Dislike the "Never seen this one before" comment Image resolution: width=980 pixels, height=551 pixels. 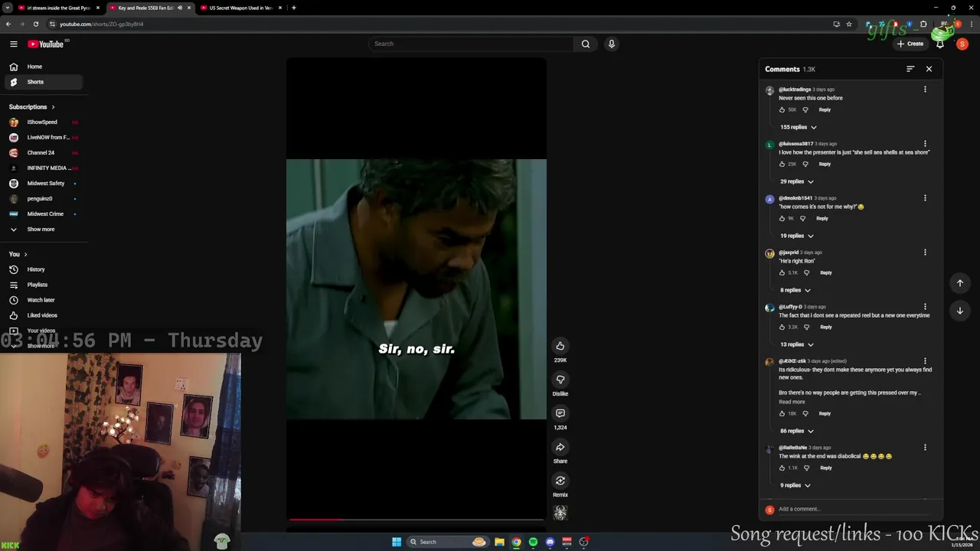805,109
